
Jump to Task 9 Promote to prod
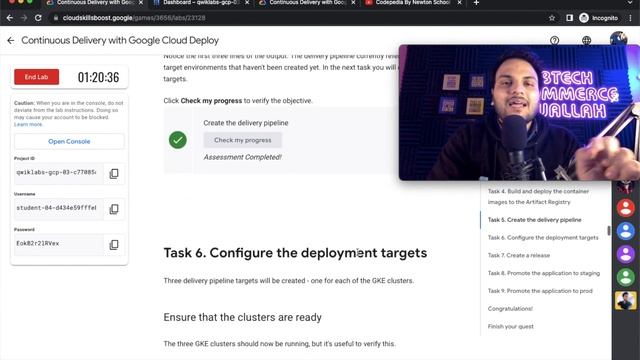point(540,291)
